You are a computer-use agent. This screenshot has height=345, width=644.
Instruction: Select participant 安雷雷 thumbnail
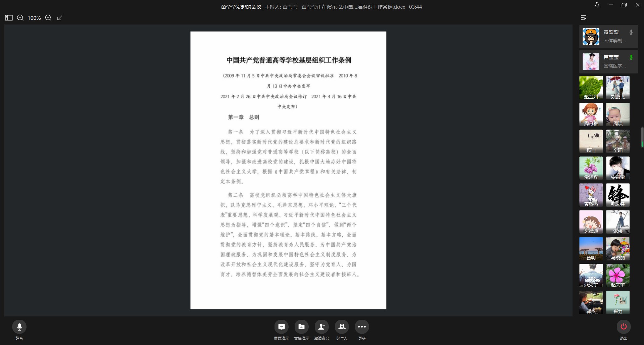point(618,168)
